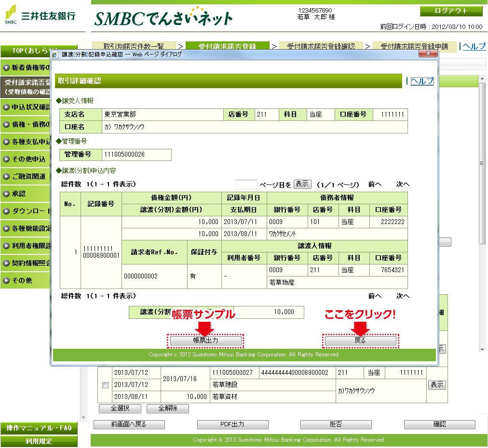
Task: Click the main page scrollbar up arrow
Action: tap(482, 79)
